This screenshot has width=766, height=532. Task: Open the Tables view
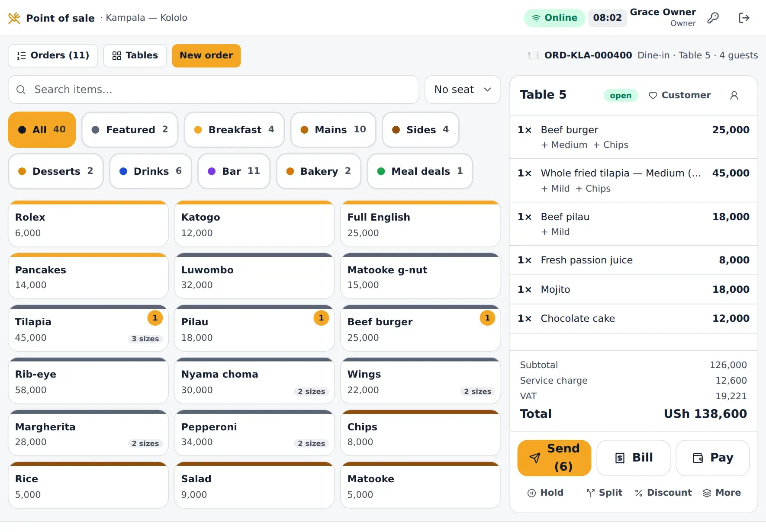(135, 55)
